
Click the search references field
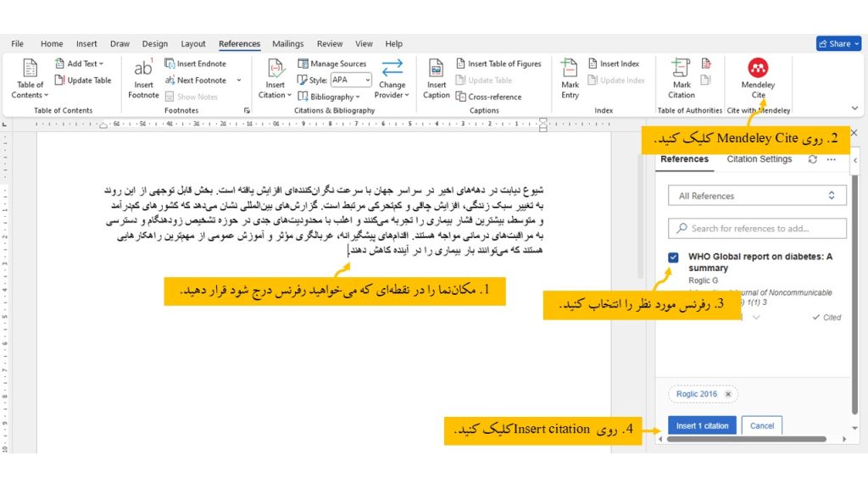(x=757, y=228)
